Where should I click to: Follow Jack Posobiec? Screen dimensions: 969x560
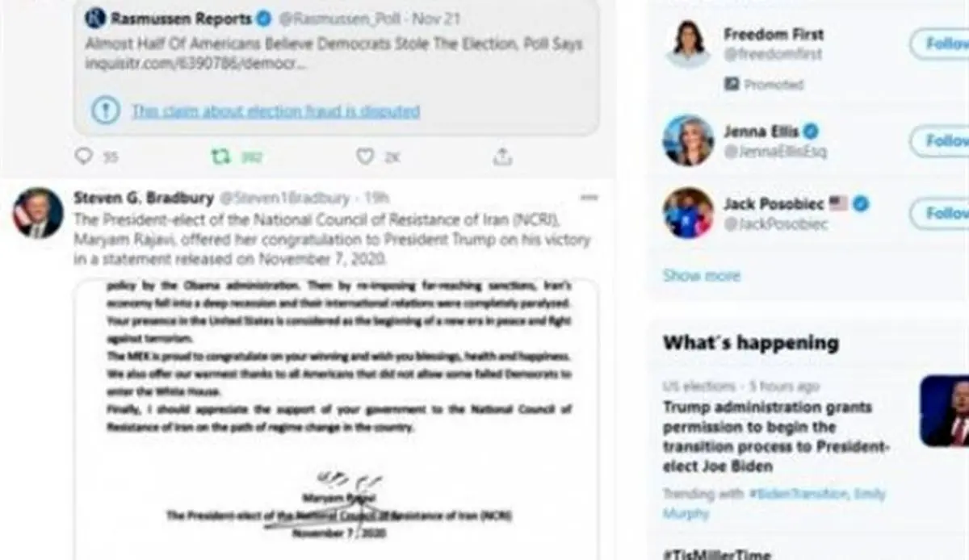(941, 214)
